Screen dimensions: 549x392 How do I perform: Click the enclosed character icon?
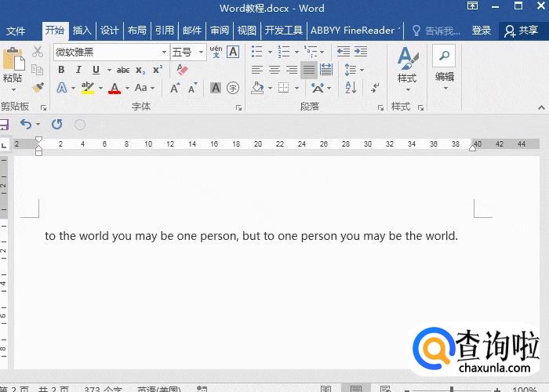[x=233, y=88]
